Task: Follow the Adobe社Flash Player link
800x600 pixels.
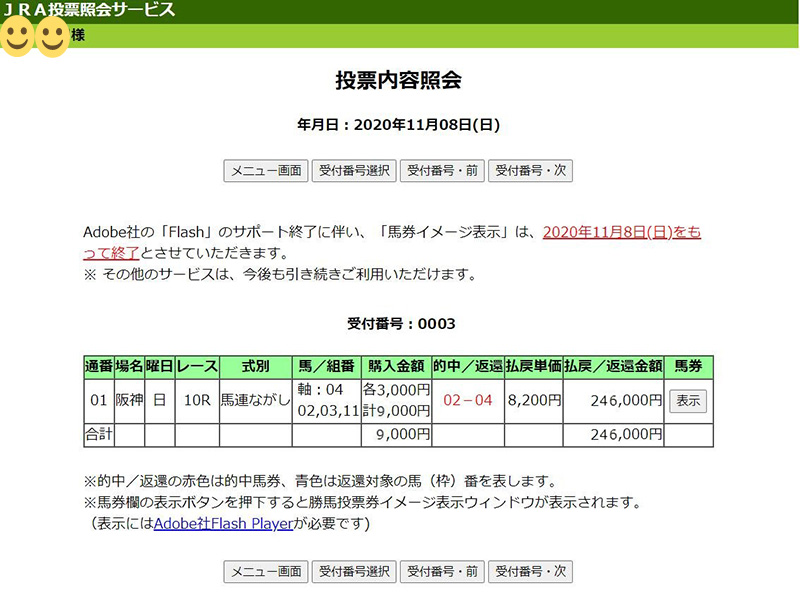Action: [222, 523]
